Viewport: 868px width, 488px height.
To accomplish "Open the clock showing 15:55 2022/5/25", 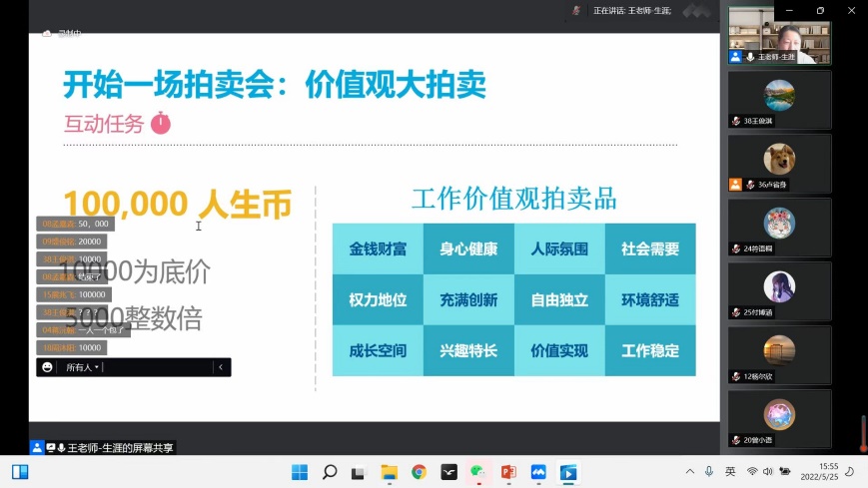I will pos(828,472).
